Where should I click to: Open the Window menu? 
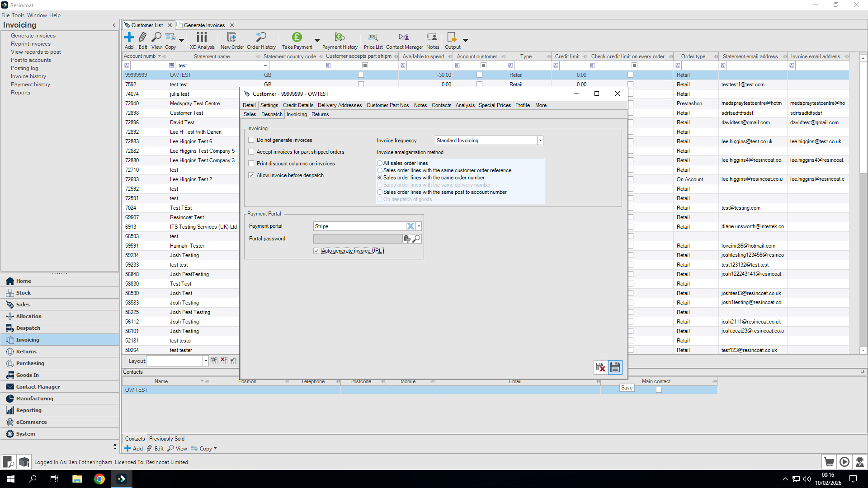[x=37, y=15]
